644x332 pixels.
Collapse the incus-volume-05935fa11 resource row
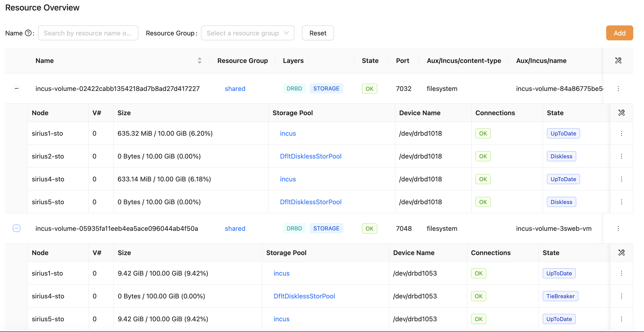(x=17, y=228)
